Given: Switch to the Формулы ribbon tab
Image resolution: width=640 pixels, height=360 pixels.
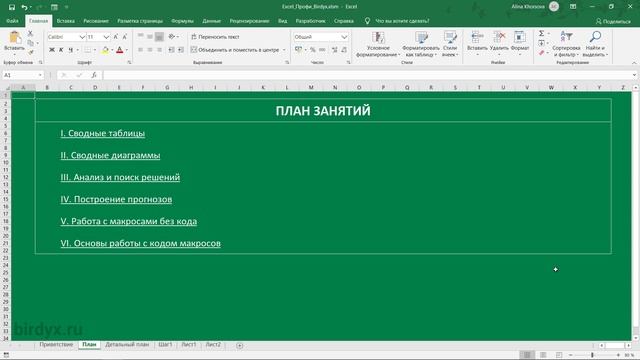Looking at the screenshot, I should [182, 21].
